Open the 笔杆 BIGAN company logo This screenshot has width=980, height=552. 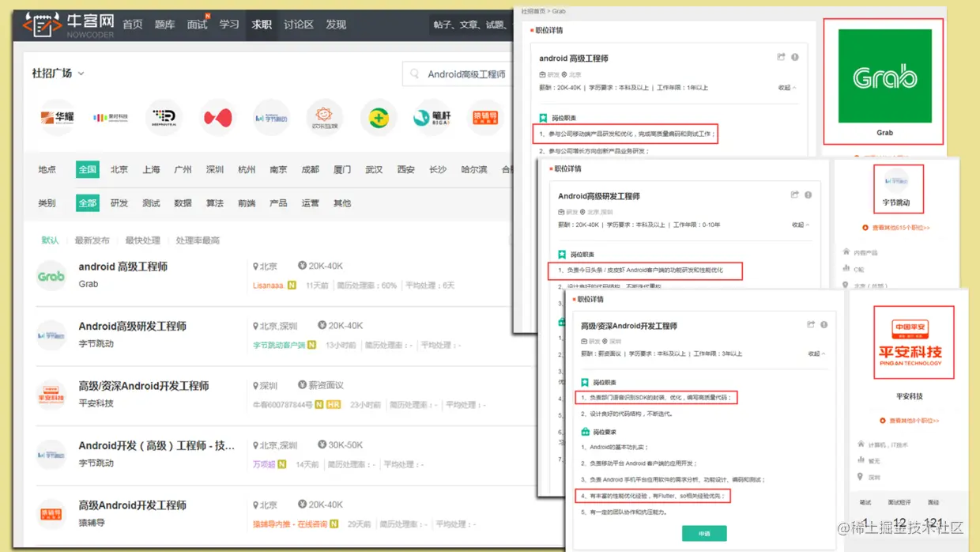coord(432,118)
